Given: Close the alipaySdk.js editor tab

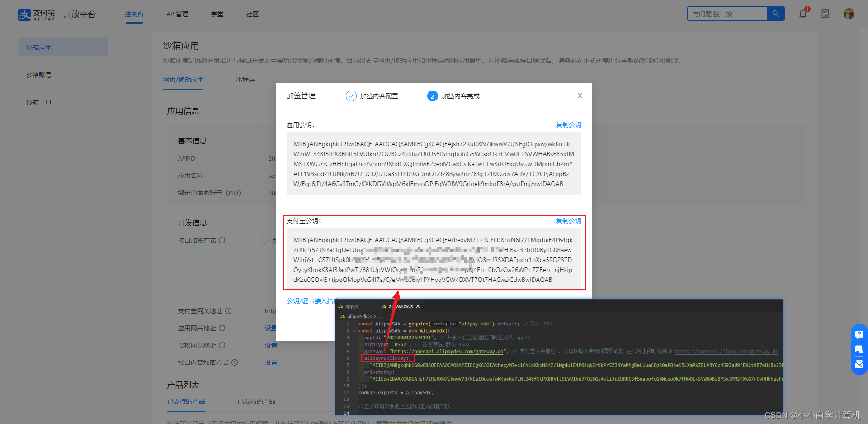Looking at the screenshot, I should point(418,306).
